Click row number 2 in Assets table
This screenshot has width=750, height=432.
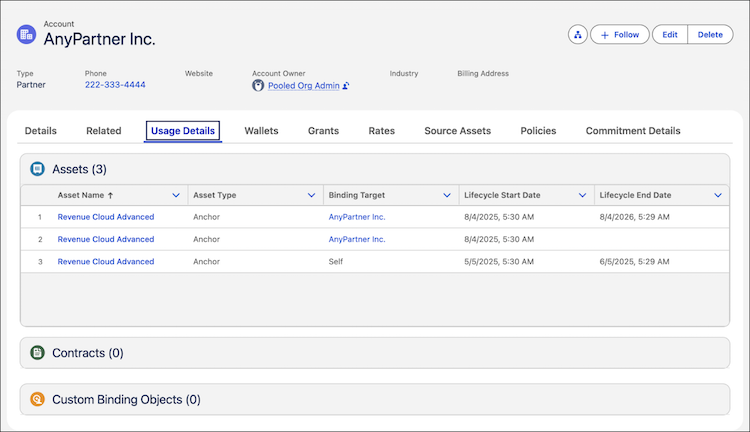[40, 239]
